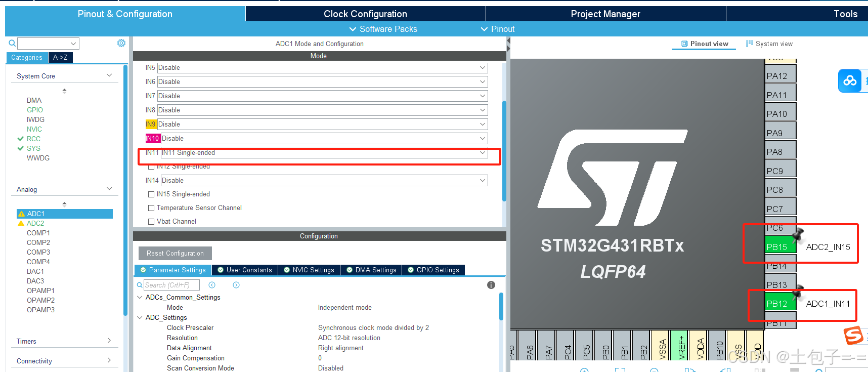Image resolution: width=868 pixels, height=372 pixels.
Task: Select DAC1 in Analog list
Action: pos(35,271)
